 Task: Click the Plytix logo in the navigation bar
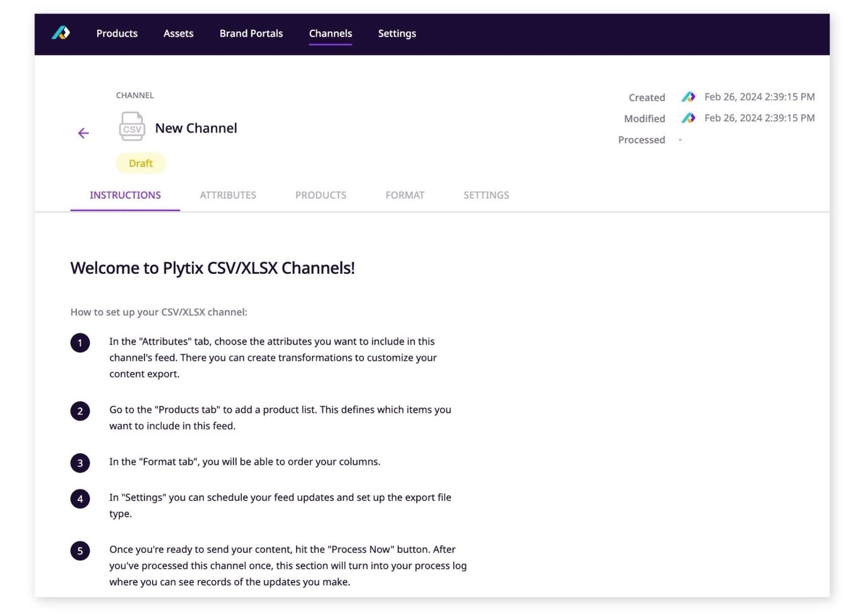tap(61, 33)
